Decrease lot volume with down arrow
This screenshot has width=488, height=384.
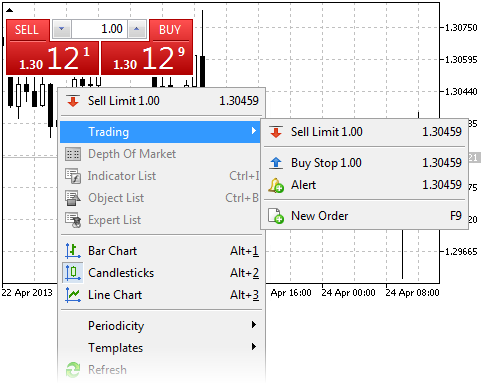[61, 29]
